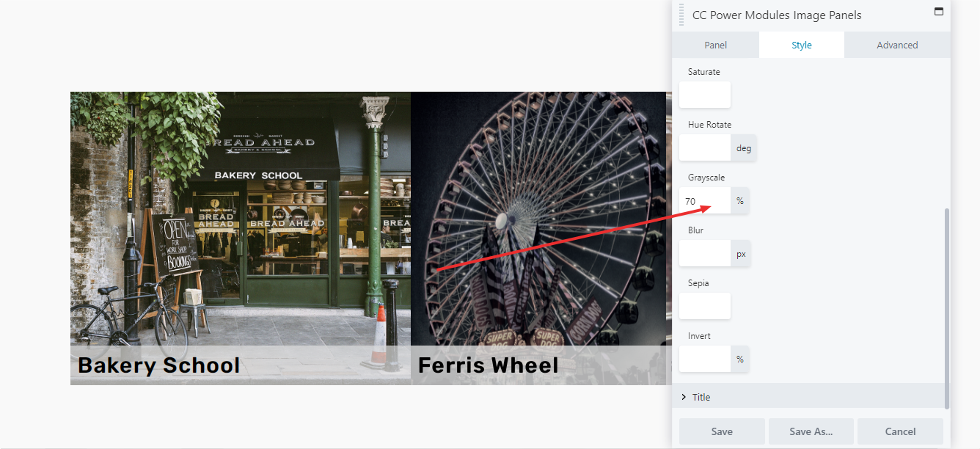Screen dimensions: 980x449
Task: Click the px unit beside Blur
Action: [x=741, y=253]
